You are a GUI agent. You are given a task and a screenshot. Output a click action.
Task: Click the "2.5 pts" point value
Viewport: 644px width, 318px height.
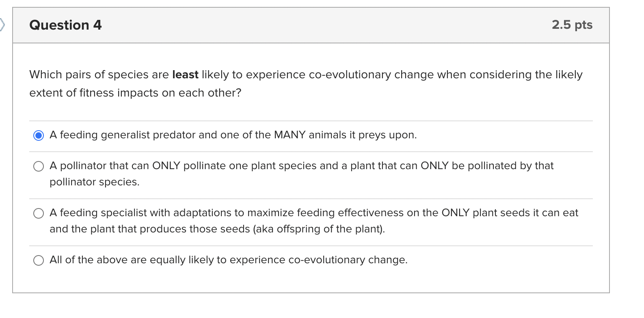pyautogui.click(x=572, y=25)
